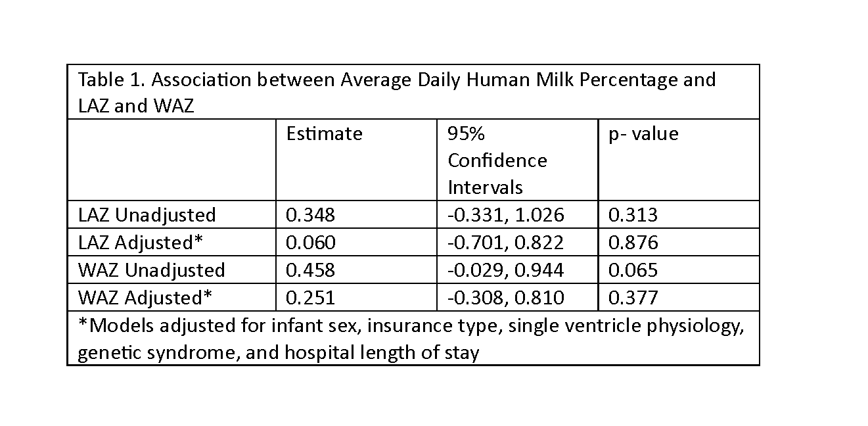Click the LAZ Unadjusted row label

coord(147,215)
